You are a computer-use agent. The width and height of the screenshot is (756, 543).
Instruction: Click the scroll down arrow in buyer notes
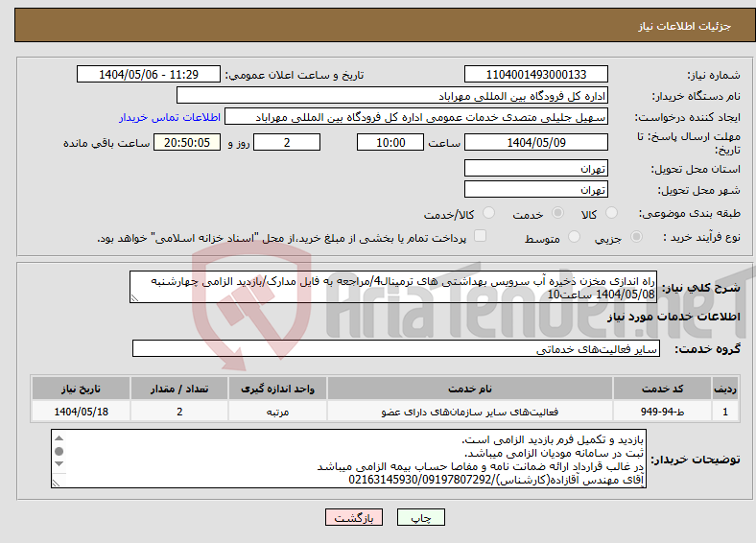[x=59, y=464]
